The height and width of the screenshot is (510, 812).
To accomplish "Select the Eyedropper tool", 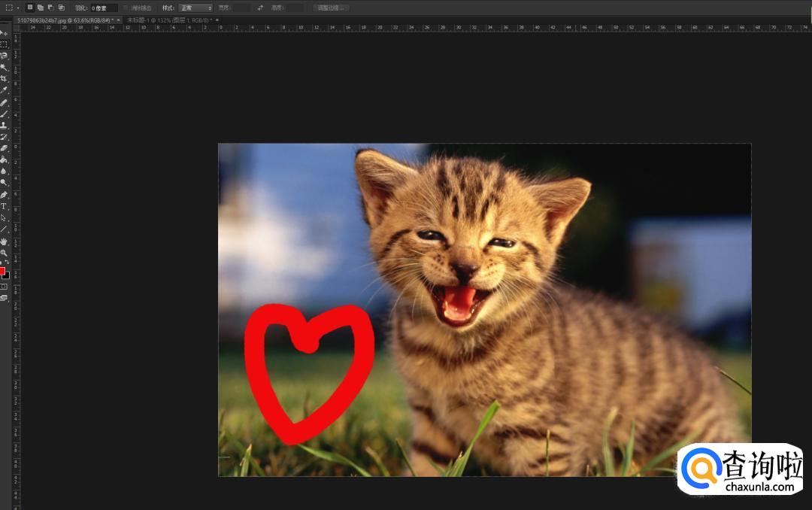I will [4, 90].
